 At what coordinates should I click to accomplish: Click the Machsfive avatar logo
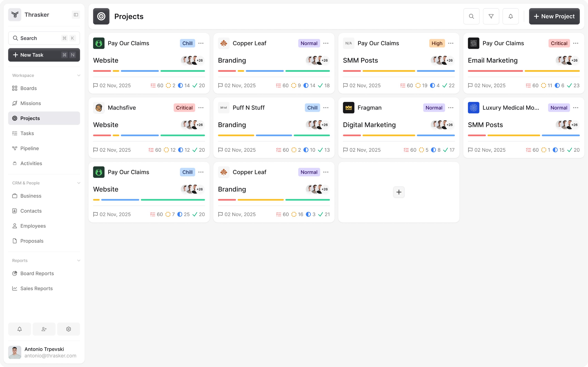point(99,107)
